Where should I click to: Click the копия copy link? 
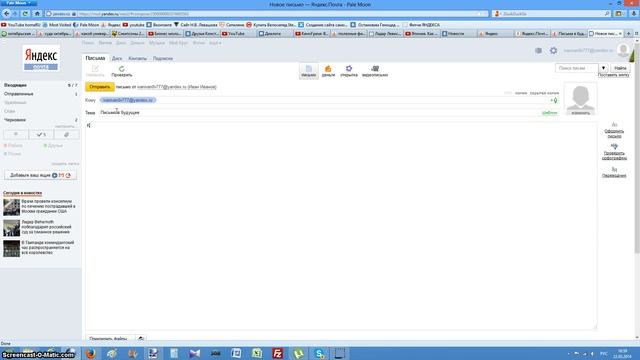521,93
